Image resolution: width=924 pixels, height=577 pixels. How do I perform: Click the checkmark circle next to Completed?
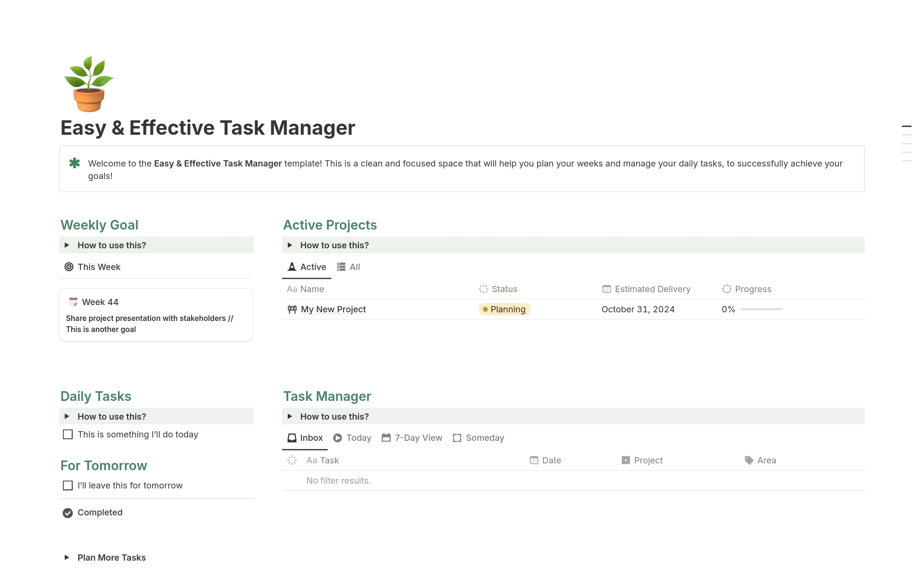point(67,513)
